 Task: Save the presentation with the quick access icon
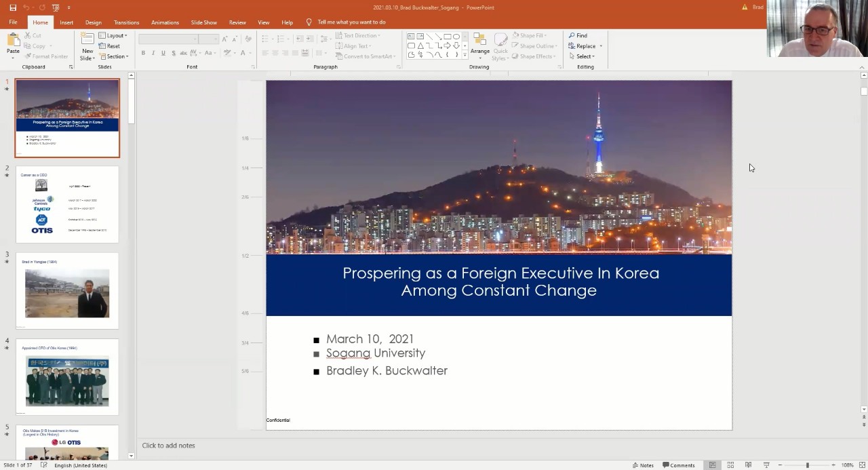click(x=13, y=7)
